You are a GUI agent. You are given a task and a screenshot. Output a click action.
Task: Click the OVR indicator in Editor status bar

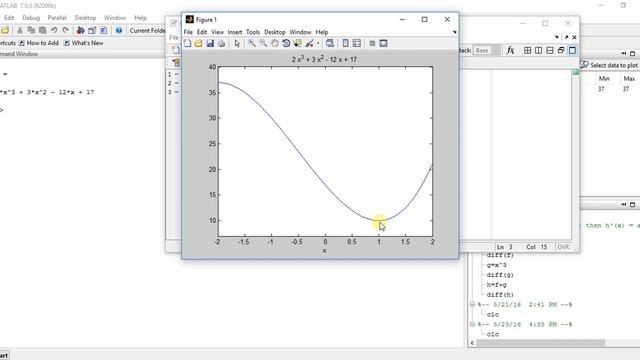563,247
